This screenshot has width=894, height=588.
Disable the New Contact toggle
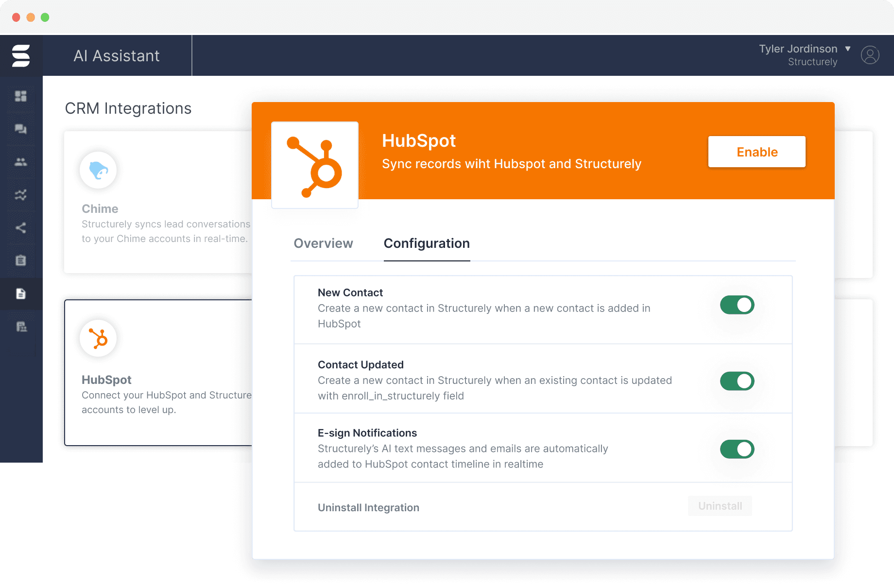(x=737, y=305)
